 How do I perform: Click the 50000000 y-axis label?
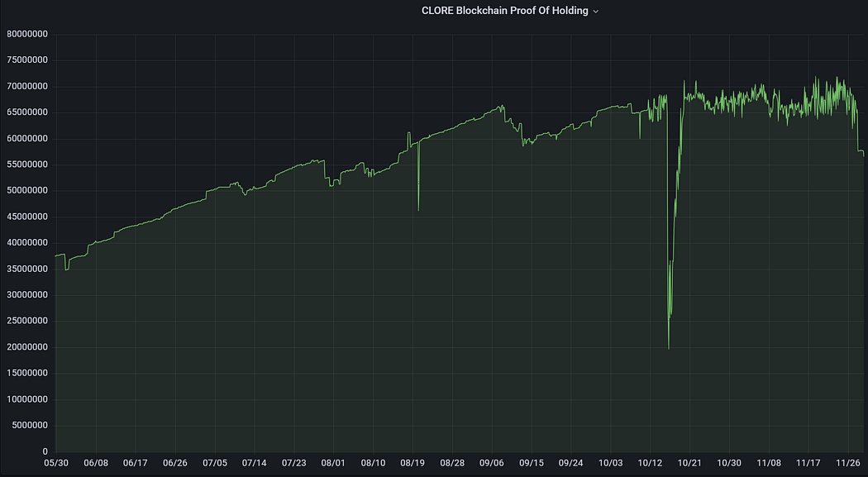click(27, 191)
